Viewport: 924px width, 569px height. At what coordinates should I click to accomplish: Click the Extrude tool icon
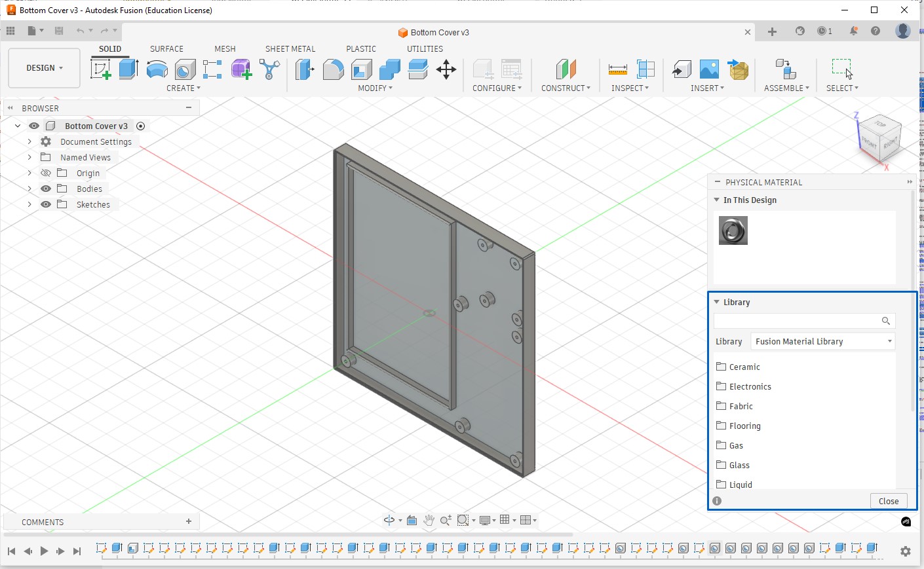(128, 69)
